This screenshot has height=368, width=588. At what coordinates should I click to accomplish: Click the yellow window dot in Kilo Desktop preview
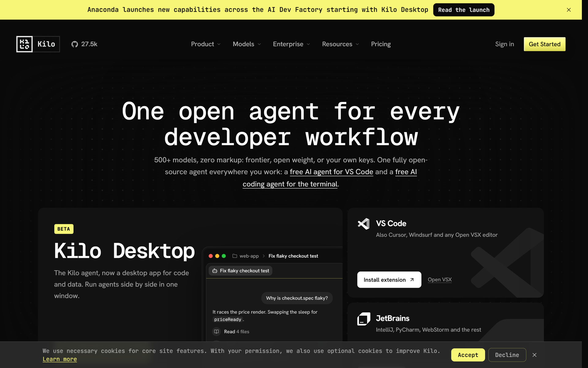(x=217, y=256)
